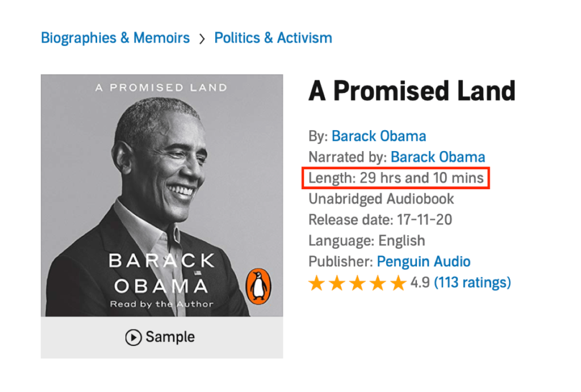View the 113 ratings
The image size is (581, 392).
[473, 282]
